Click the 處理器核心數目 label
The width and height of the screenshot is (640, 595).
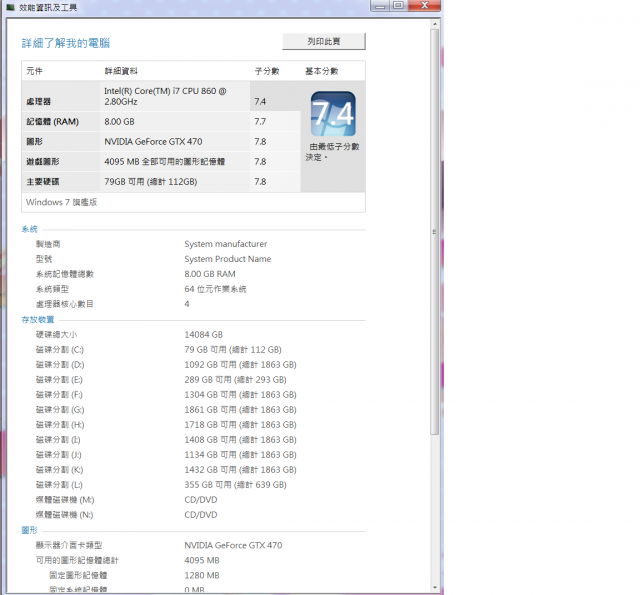[64, 304]
